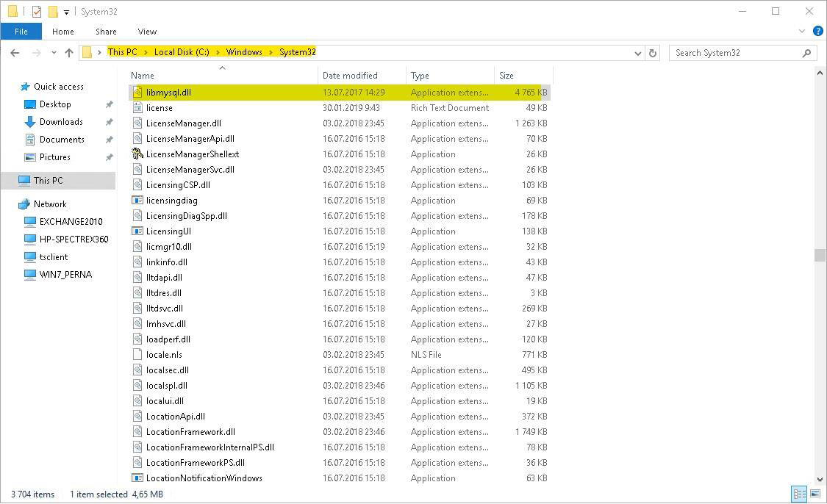
Task: Select the loadperf.dll file
Action: (x=168, y=339)
